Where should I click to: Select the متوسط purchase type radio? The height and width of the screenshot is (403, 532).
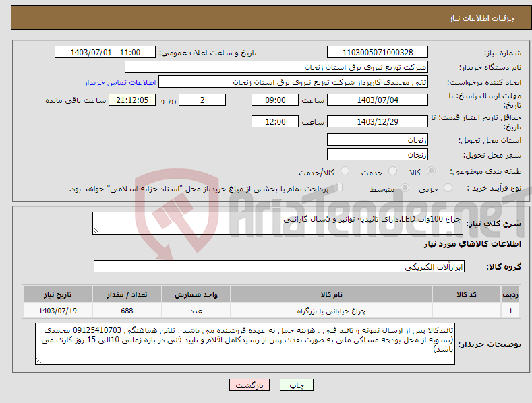click(405, 188)
